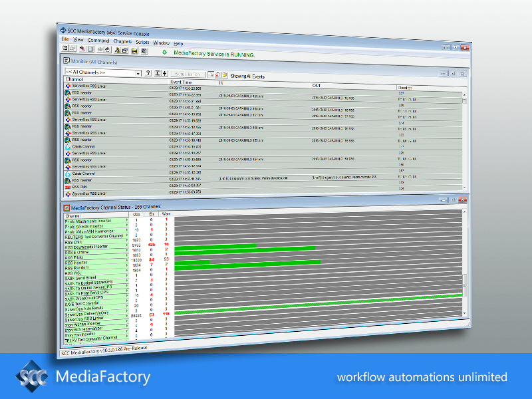
Task: Click the Monitor window title icon
Action: click(x=66, y=61)
